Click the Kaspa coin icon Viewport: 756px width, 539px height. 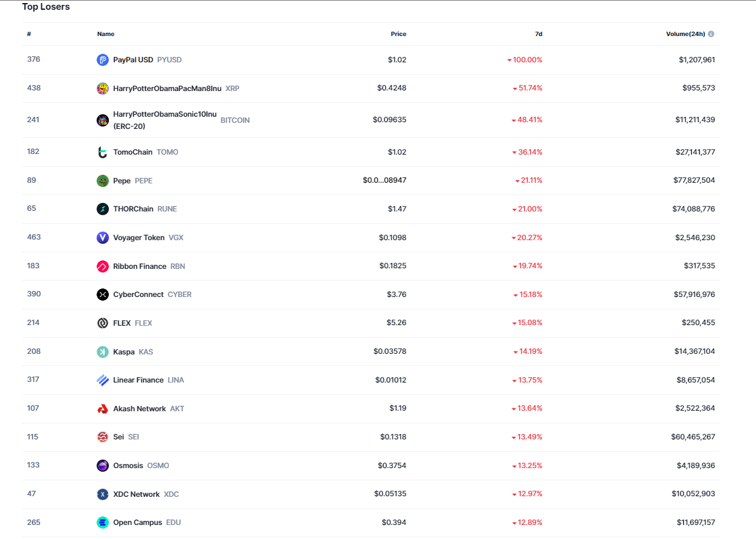103,352
